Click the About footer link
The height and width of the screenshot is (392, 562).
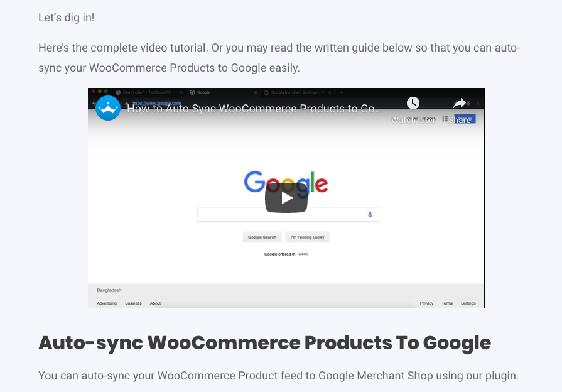pyautogui.click(x=155, y=303)
